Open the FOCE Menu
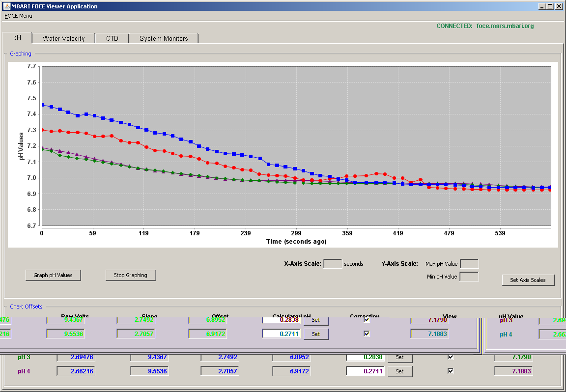The image size is (566, 392). click(18, 16)
